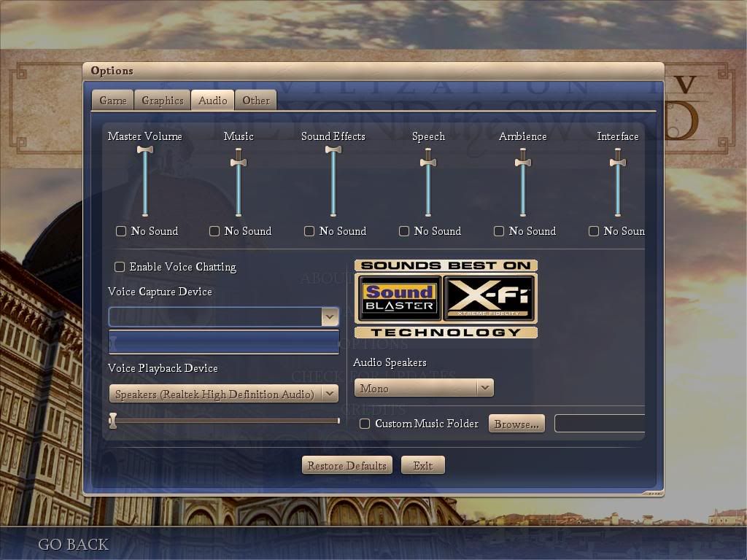Screen dimensions: 747x560
Task: Click the X-Fi Xtreme Fidelity logo
Action: click(x=488, y=298)
